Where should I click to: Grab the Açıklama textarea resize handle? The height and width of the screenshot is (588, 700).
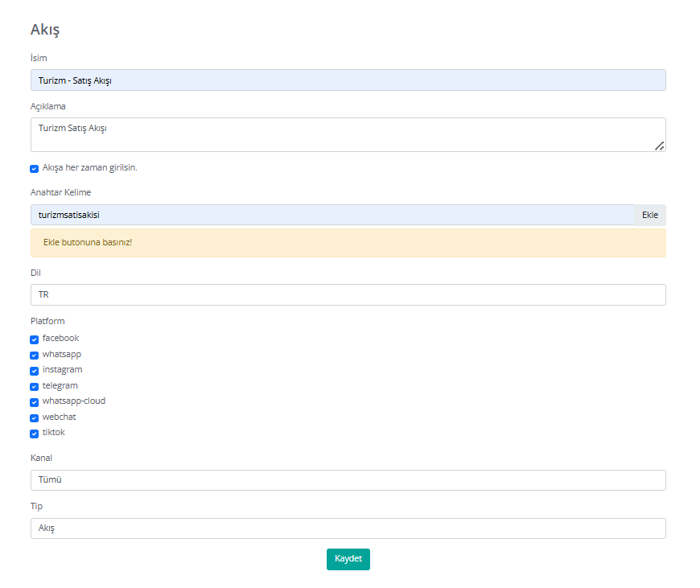(660, 146)
